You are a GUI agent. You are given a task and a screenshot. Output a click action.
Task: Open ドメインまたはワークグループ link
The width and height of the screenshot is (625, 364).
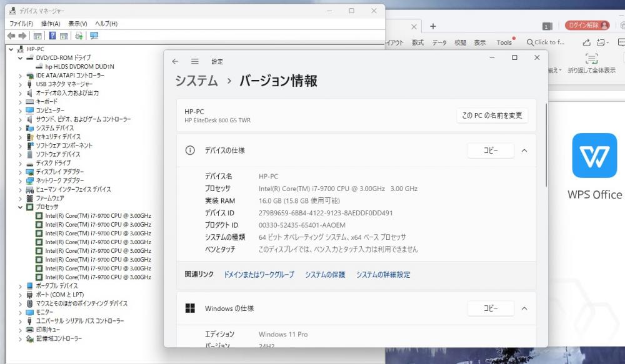[x=259, y=274]
